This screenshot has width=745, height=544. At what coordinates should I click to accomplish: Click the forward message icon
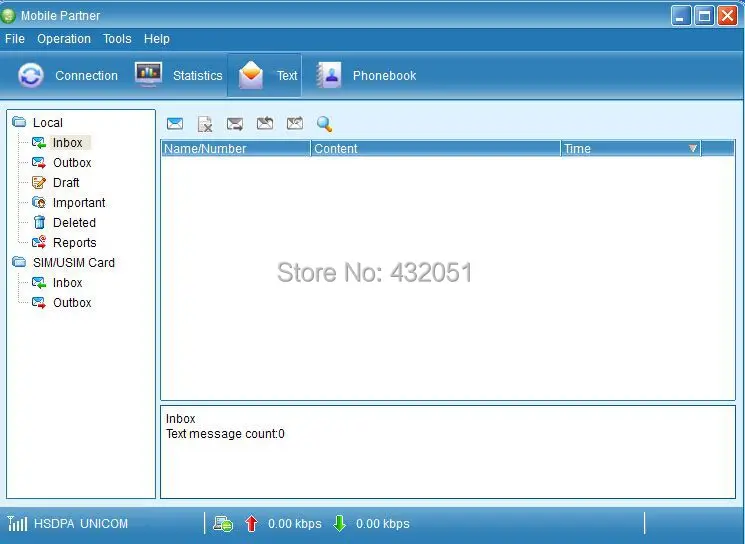pyautogui.click(x=295, y=124)
